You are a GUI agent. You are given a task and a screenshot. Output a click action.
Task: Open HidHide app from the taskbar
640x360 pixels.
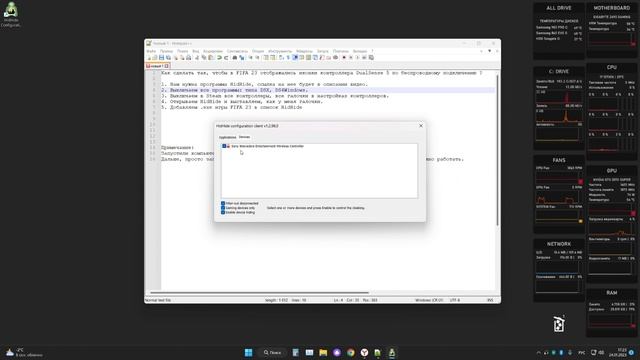[392, 352]
